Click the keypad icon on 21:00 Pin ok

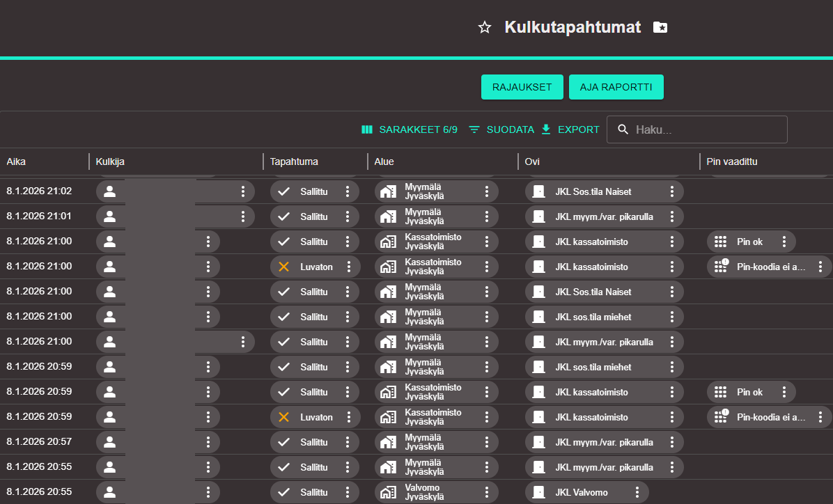[x=720, y=242]
